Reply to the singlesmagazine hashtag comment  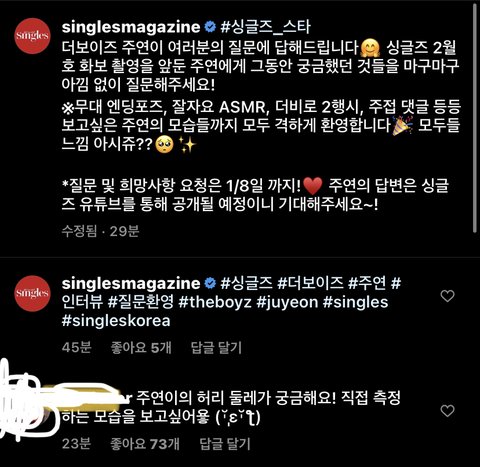point(216,348)
